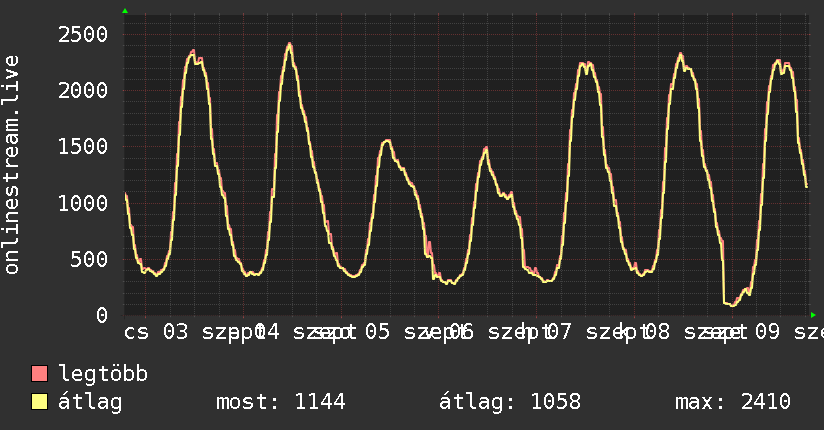Click the green arrow at x-axis end
This screenshot has width=824, height=430.
pos(813,315)
